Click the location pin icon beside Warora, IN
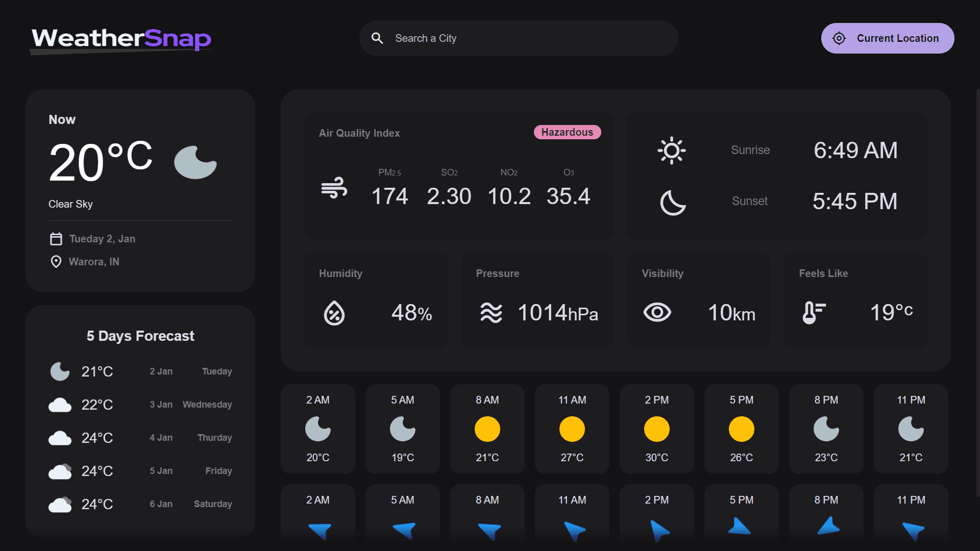980x551 pixels. [x=56, y=261]
